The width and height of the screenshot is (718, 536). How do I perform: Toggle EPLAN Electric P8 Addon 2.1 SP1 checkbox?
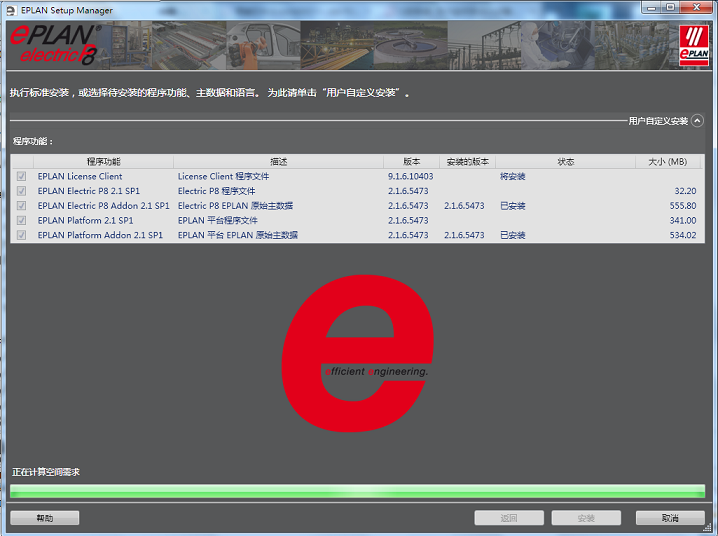(21, 206)
